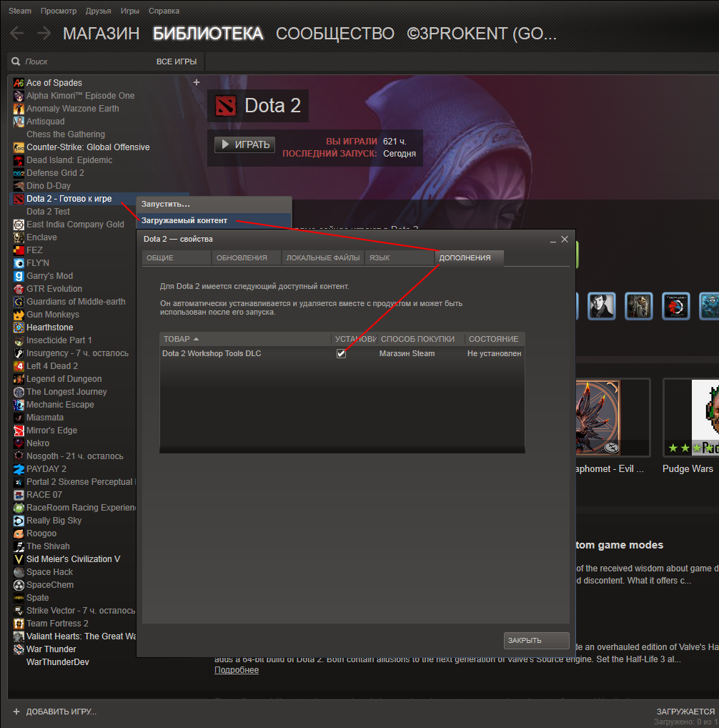Viewport: 719px width, 728px height.
Task: Open the Steam menu
Action: pyautogui.click(x=20, y=11)
